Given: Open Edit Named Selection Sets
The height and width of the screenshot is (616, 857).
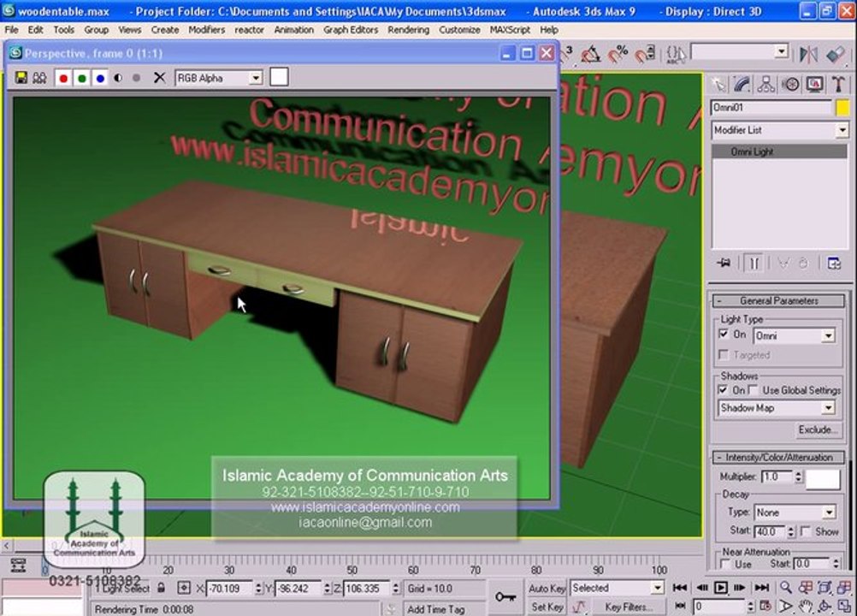Looking at the screenshot, I should click(676, 54).
